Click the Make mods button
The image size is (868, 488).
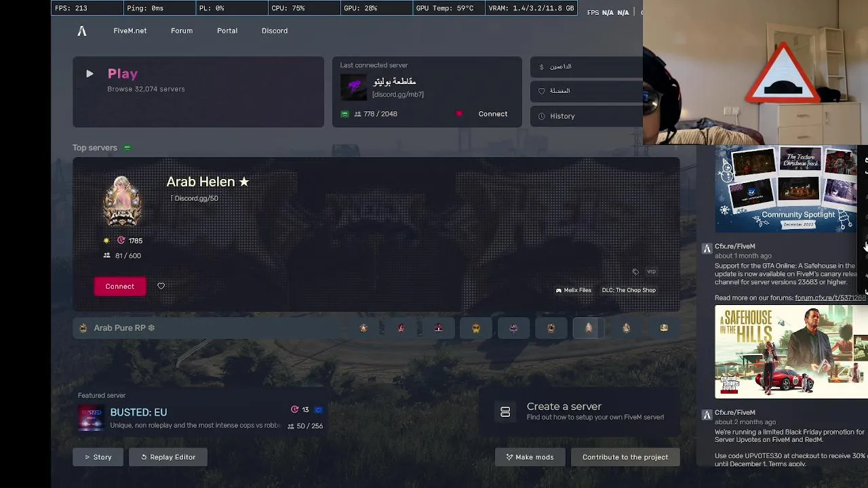(x=530, y=457)
